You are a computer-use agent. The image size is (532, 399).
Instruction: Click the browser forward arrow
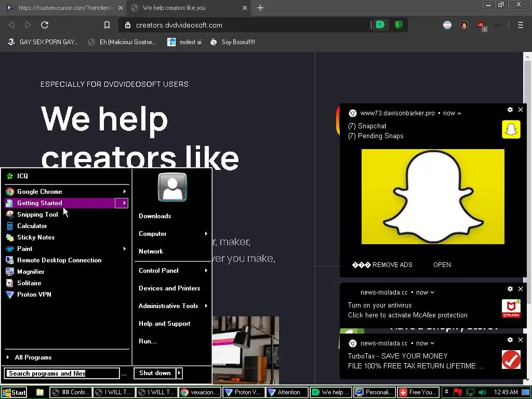click(x=28, y=25)
